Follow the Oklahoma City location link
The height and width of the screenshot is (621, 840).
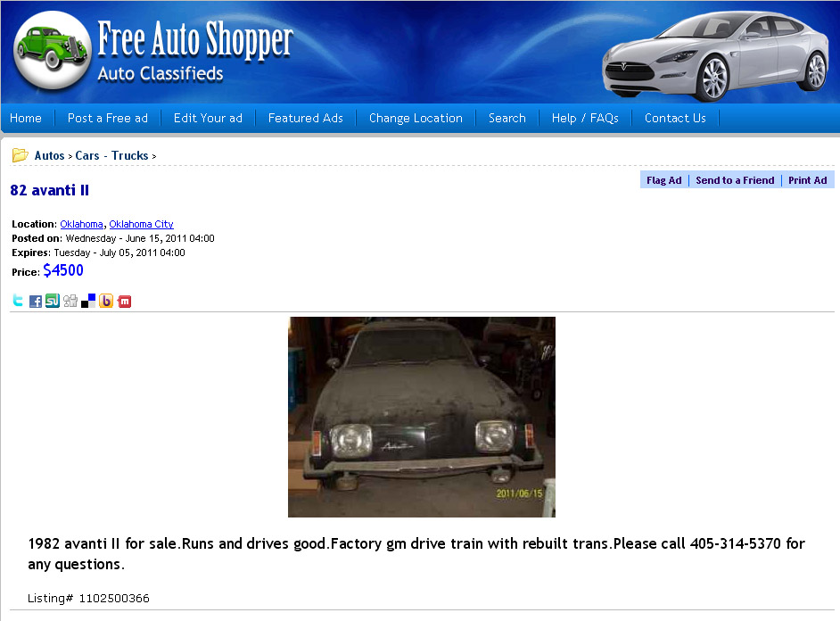(x=142, y=224)
